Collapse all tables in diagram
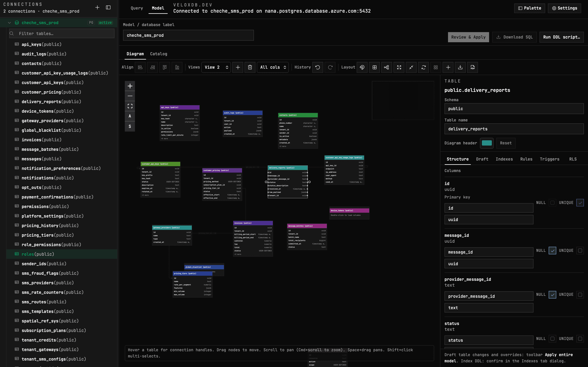Screen dimensions: 588x367 click(x=411, y=67)
